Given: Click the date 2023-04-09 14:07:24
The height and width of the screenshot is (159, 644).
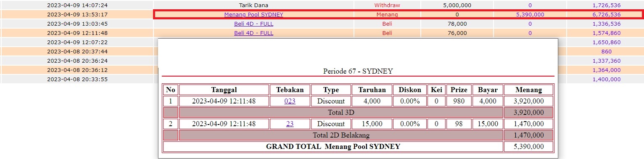Looking at the screenshot, I should pos(77,5).
